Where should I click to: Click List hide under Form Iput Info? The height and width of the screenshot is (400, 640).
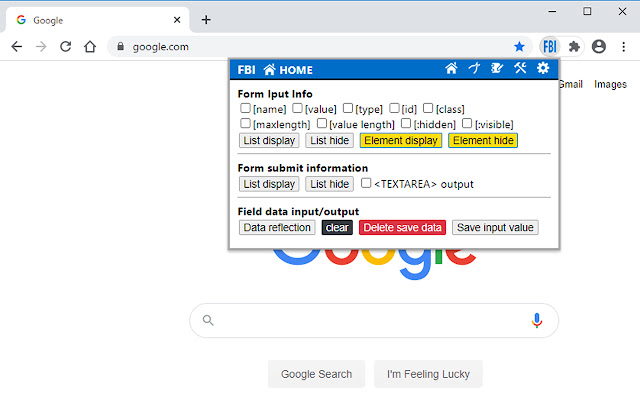coord(329,140)
